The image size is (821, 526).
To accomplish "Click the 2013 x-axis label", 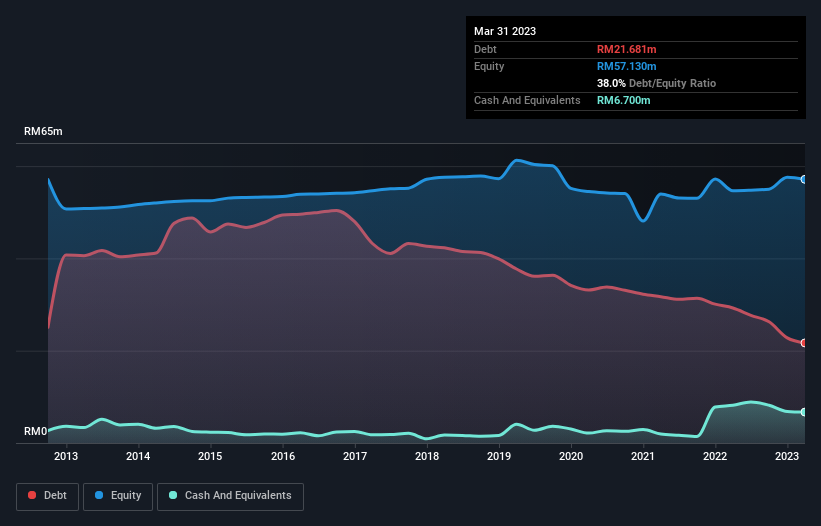I will (x=66, y=456).
